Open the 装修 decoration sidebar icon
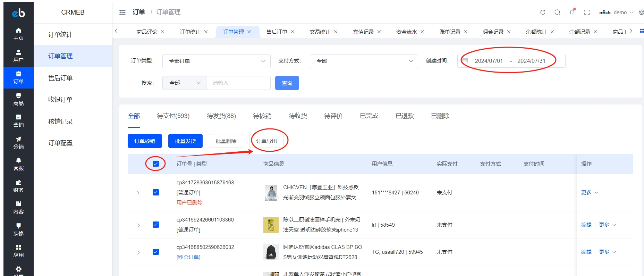The height and width of the screenshot is (276, 644). pos(18,229)
